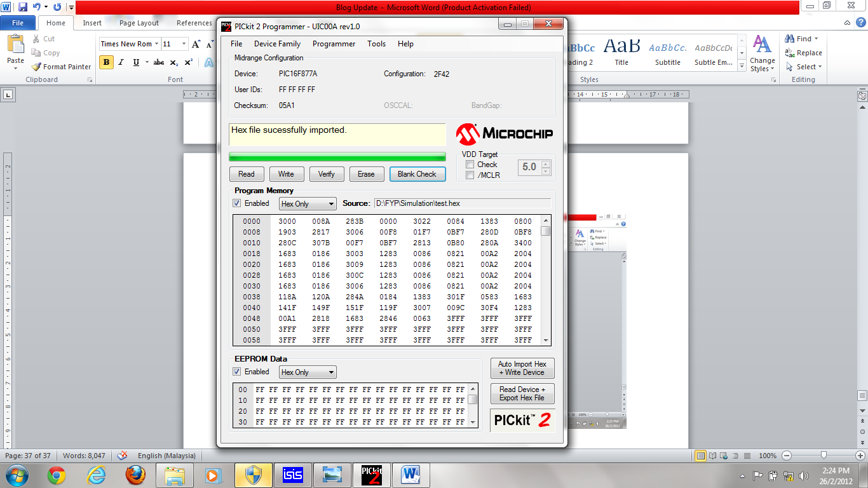Click the proofing errors icon in Word's status bar
Screen dimensions: 868x488
[123, 456]
